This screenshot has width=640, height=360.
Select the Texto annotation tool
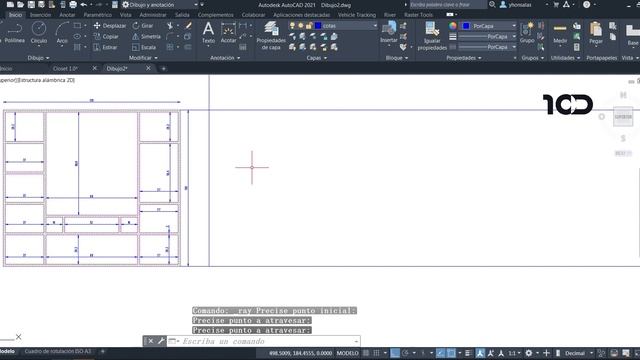click(208, 33)
